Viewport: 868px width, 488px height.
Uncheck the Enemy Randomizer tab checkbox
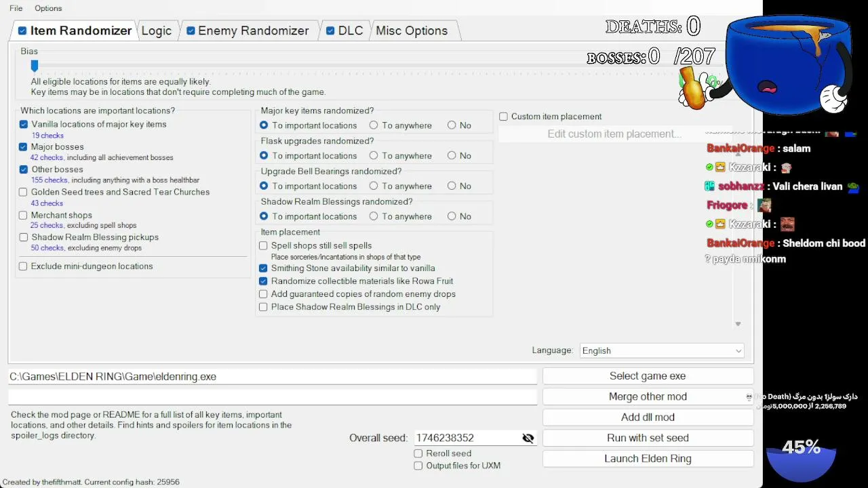point(191,30)
